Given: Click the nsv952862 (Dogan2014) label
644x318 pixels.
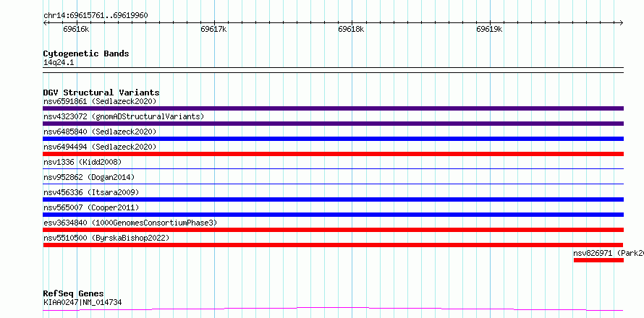Looking at the screenshot, I should (x=89, y=177).
